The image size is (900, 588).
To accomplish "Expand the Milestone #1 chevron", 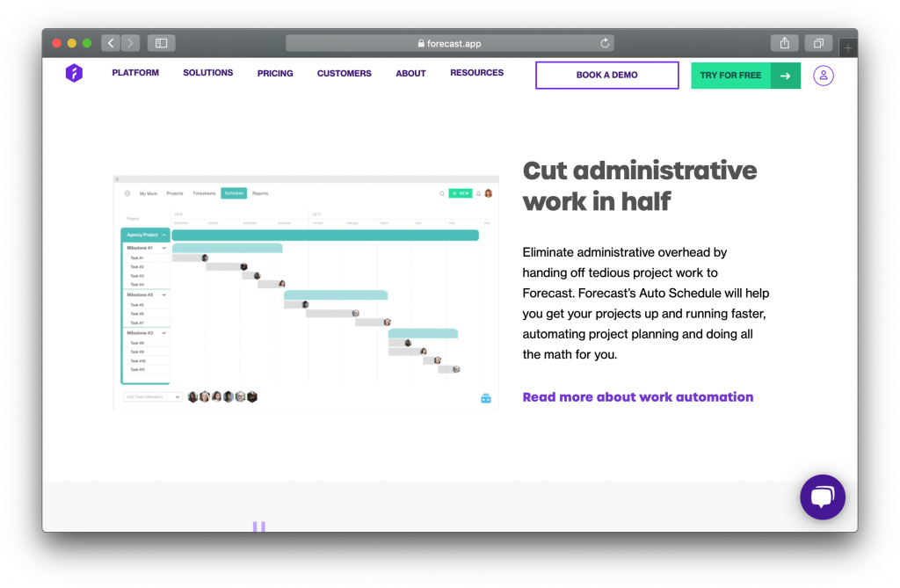I will [163, 248].
